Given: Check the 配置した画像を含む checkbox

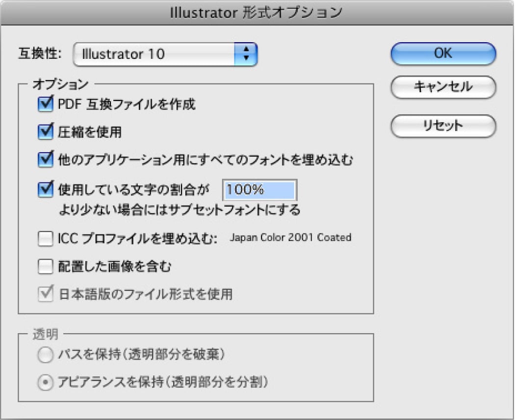Looking at the screenshot, I should [46, 266].
